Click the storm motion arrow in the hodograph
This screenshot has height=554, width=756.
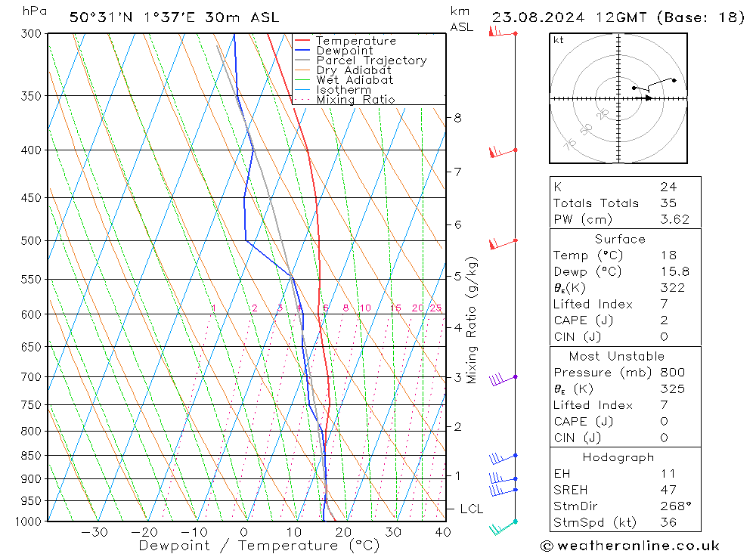(645, 98)
